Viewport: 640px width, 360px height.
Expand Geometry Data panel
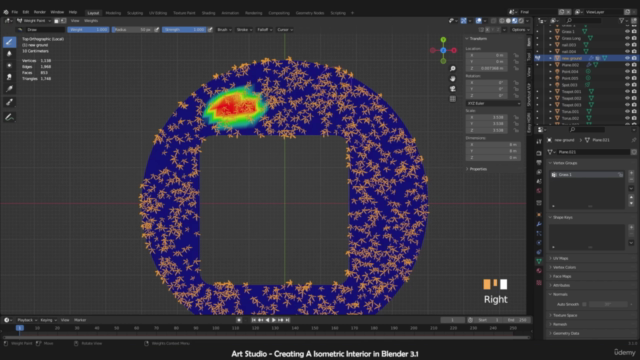(566, 333)
